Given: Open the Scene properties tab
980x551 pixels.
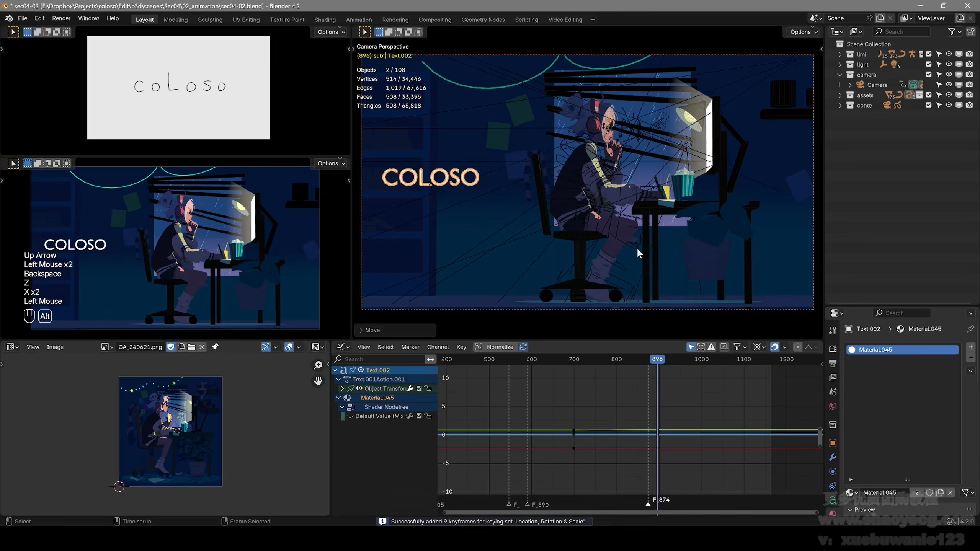Looking at the screenshot, I should point(833,391).
